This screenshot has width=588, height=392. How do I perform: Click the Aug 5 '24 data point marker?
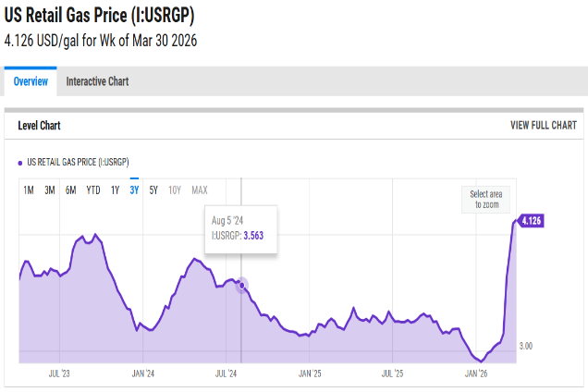tap(241, 285)
